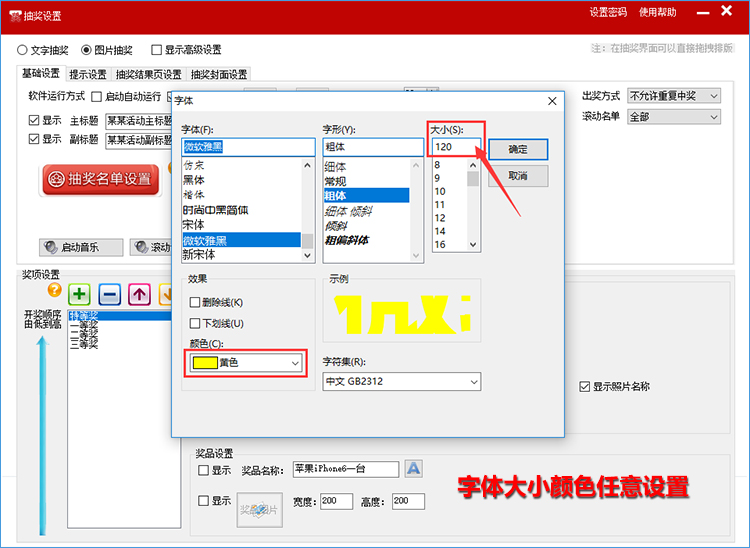Click the blue remove prize icon
This screenshot has width=750, height=548.
110,294
